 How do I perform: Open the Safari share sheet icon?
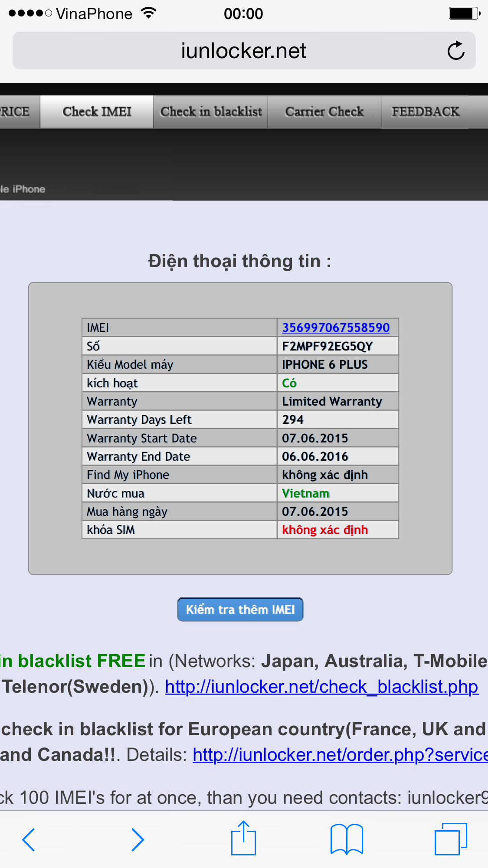click(243, 838)
